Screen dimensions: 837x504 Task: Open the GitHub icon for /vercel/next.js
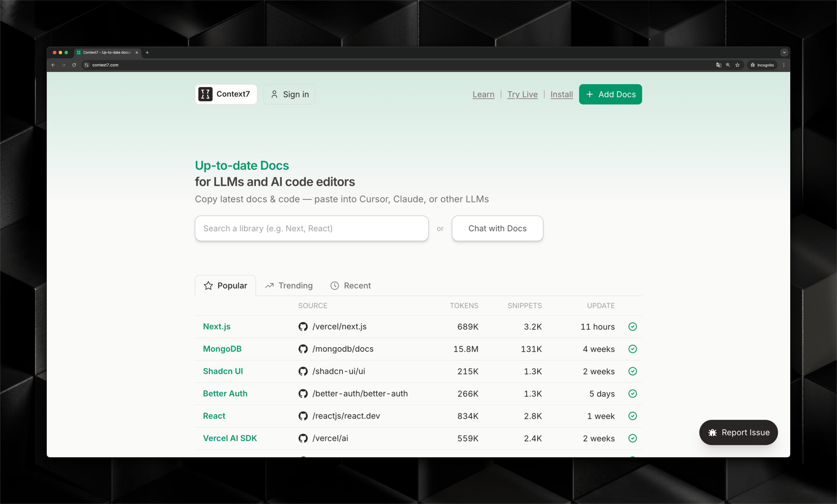tap(303, 327)
